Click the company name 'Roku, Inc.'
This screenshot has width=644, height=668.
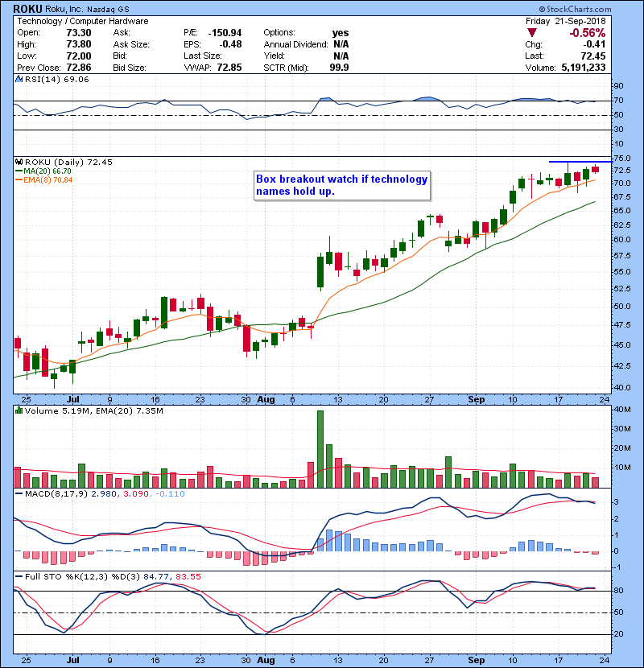[x=64, y=10]
